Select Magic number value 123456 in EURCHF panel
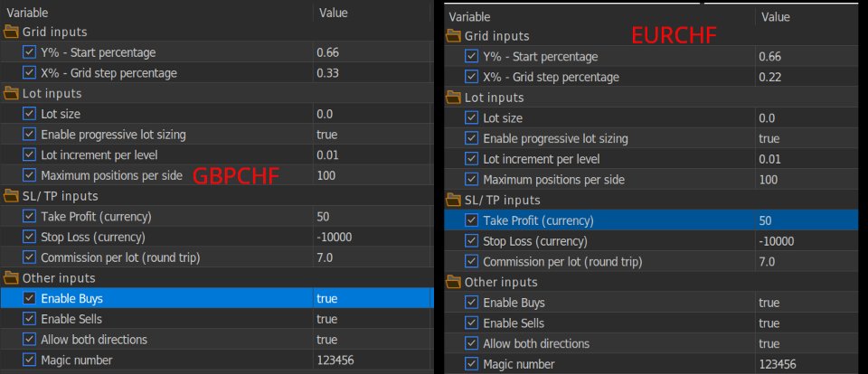Viewport: 868px width, 374px height. pos(778,364)
